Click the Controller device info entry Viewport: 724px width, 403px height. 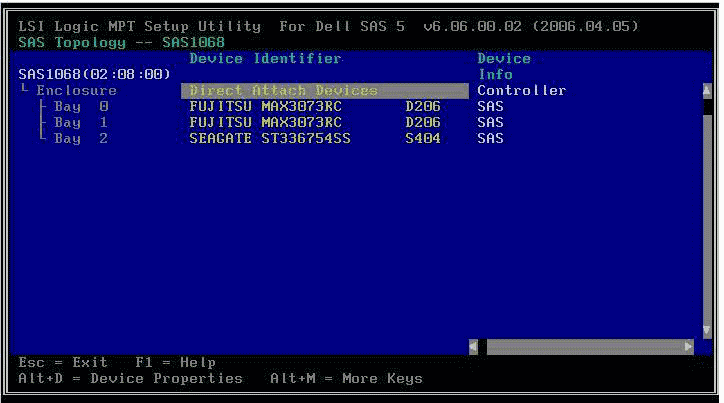522,90
